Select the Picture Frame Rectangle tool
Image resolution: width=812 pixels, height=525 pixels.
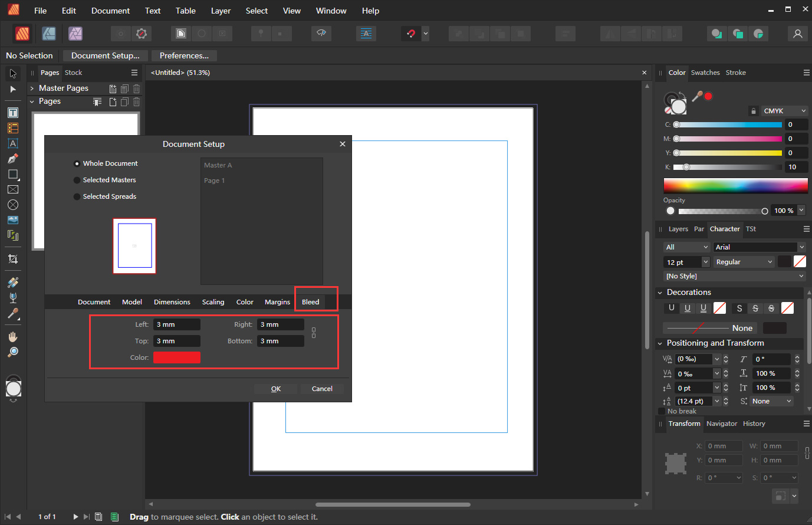(x=13, y=189)
